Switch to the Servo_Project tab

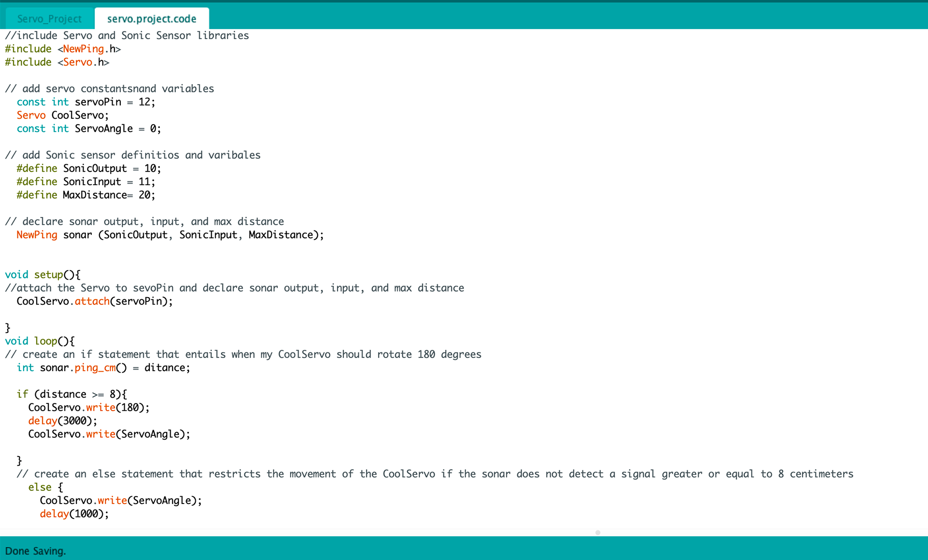point(49,19)
